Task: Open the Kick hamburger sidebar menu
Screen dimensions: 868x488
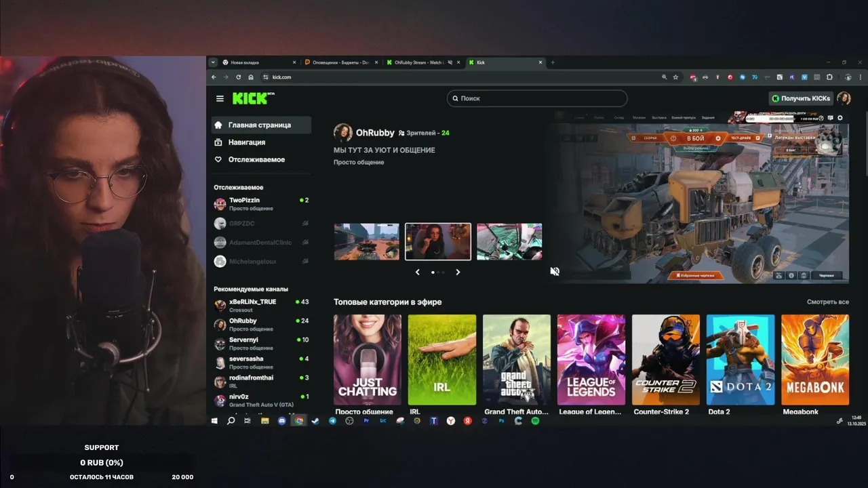Action: click(220, 98)
